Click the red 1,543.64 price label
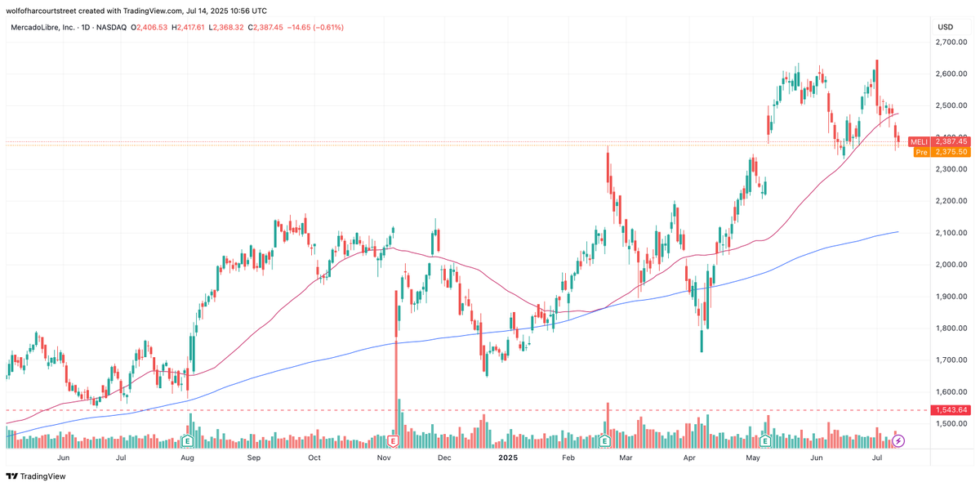Viewport: 980px width, 487px height. coord(951,410)
